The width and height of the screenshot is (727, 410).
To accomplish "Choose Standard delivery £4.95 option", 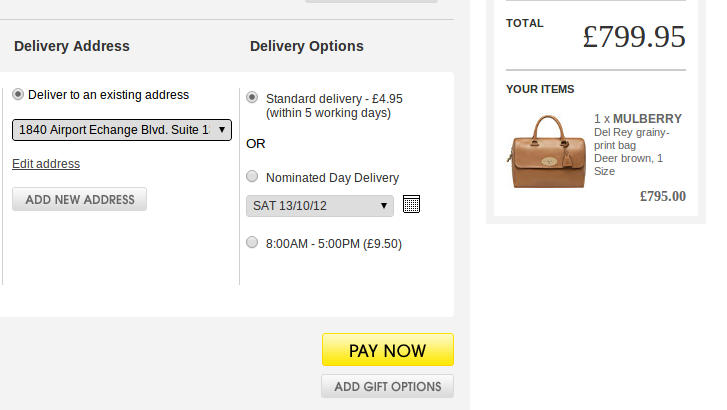I will (252, 98).
